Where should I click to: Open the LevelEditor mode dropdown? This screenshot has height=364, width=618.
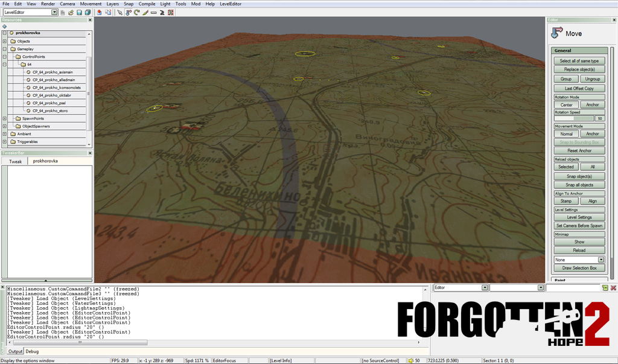(54, 12)
